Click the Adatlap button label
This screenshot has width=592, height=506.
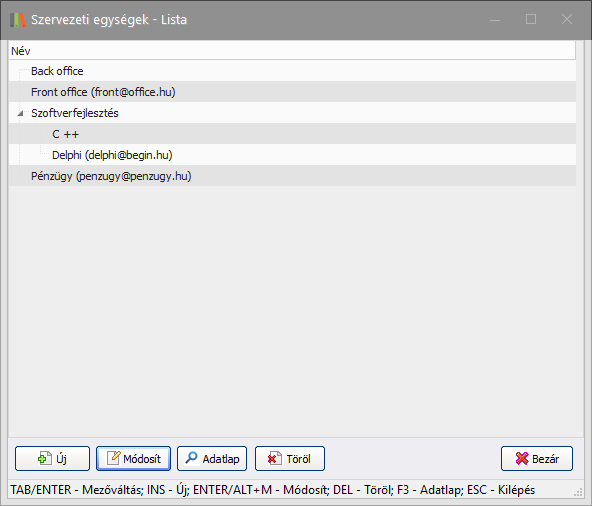[221, 459]
